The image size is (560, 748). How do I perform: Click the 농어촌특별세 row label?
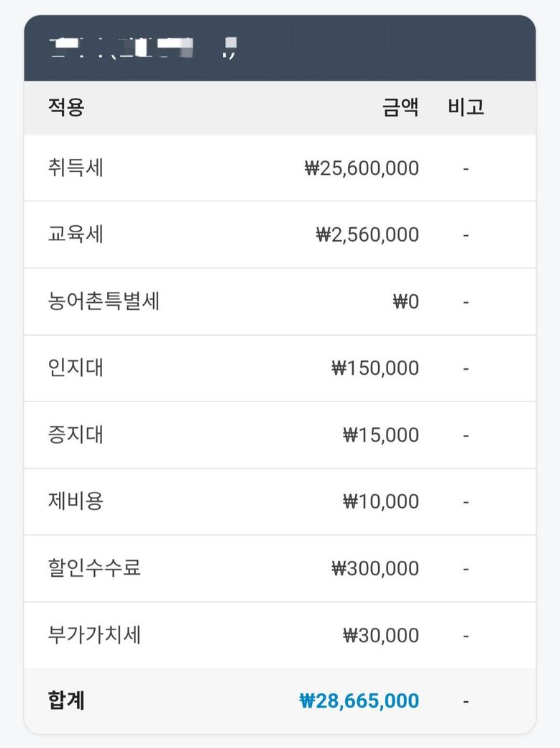coord(104,301)
